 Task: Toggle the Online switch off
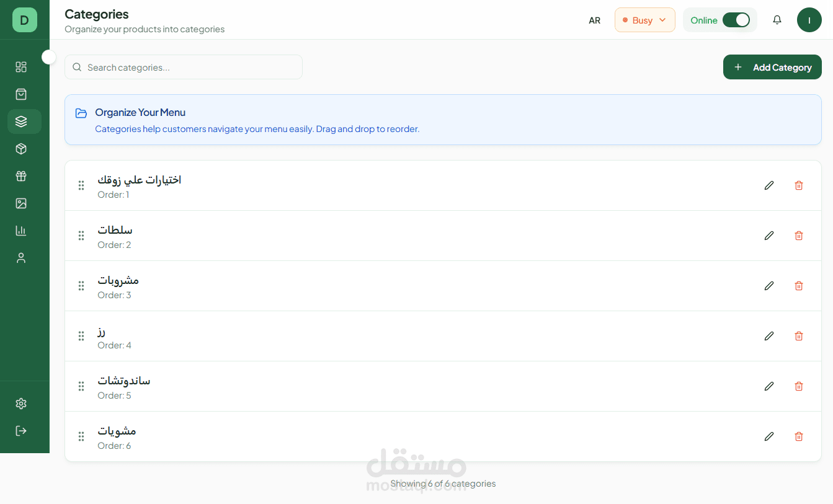[736, 20]
